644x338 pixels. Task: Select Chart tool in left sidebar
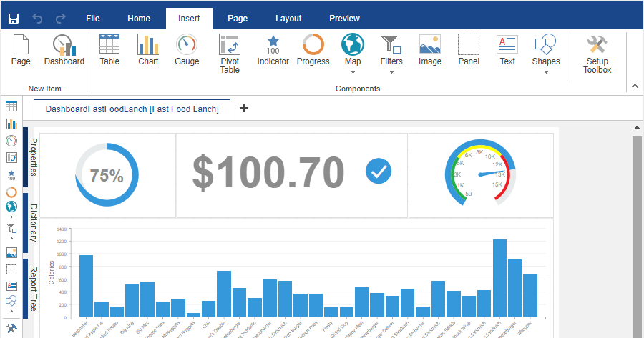(11, 124)
